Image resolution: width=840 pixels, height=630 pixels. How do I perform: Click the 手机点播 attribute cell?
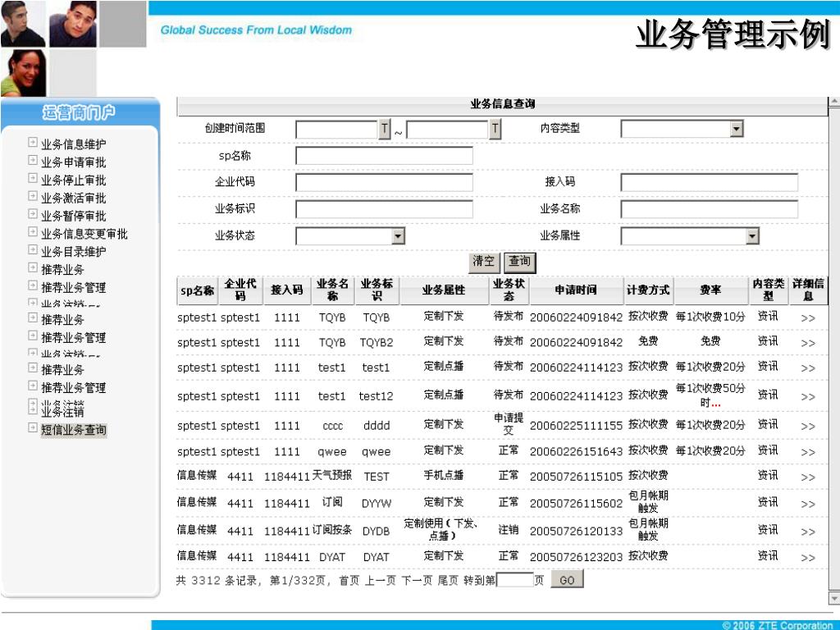tap(444, 476)
